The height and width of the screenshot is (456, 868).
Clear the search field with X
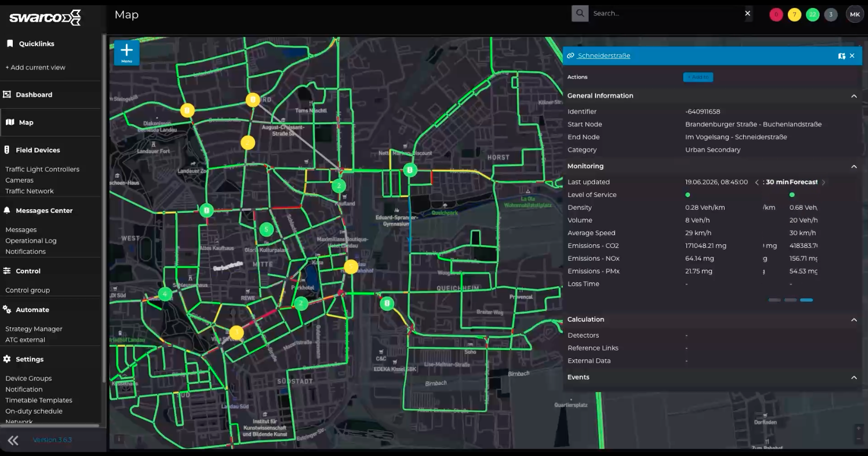pos(747,13)
